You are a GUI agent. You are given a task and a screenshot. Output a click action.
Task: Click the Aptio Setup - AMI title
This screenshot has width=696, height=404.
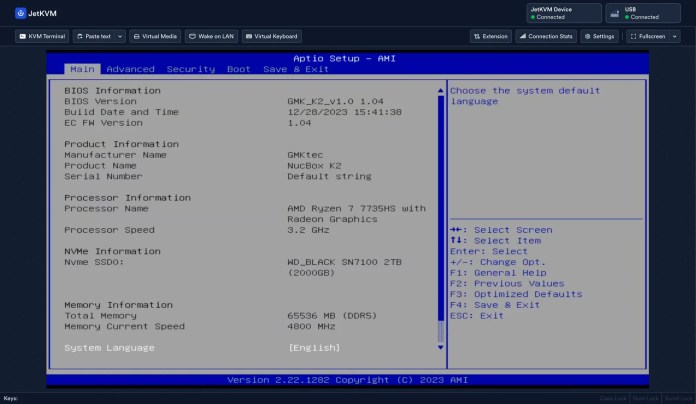point(344,59)
